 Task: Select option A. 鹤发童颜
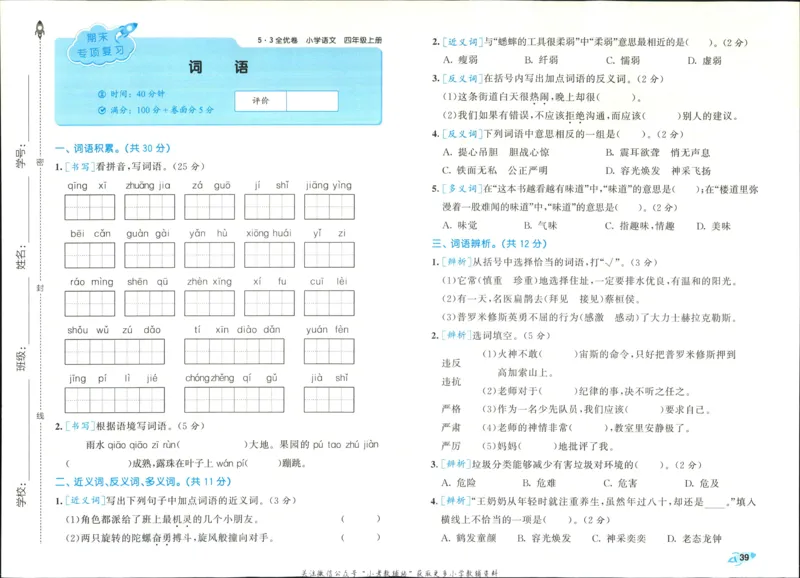pos(468,538)
